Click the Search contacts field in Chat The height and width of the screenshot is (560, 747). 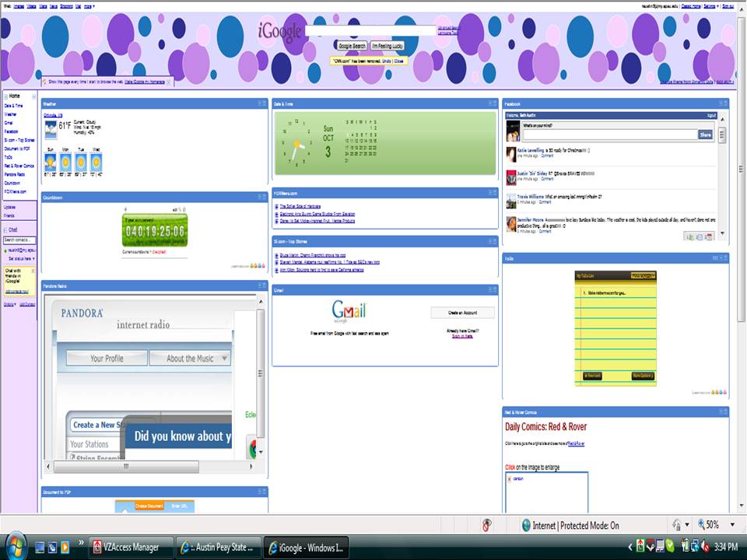tap(19, 240)
